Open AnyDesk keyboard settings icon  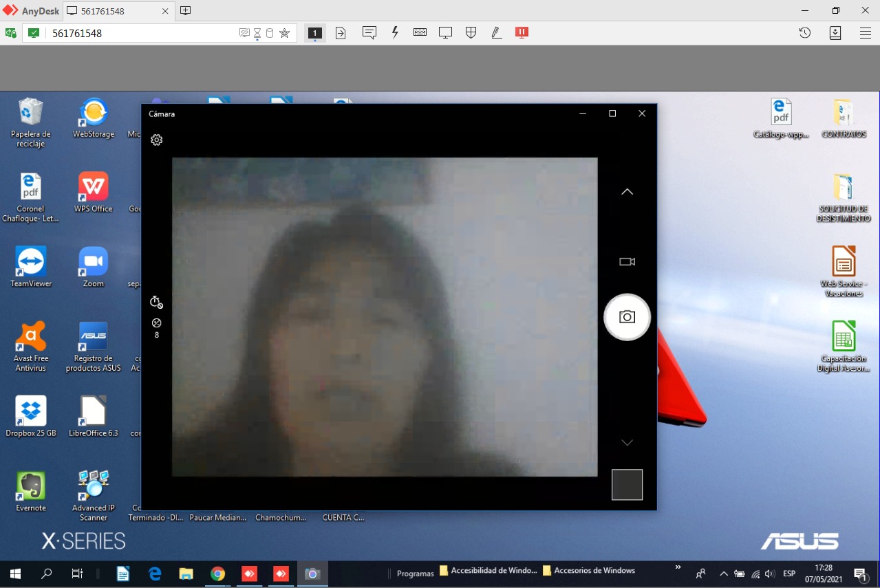(420, 33)
